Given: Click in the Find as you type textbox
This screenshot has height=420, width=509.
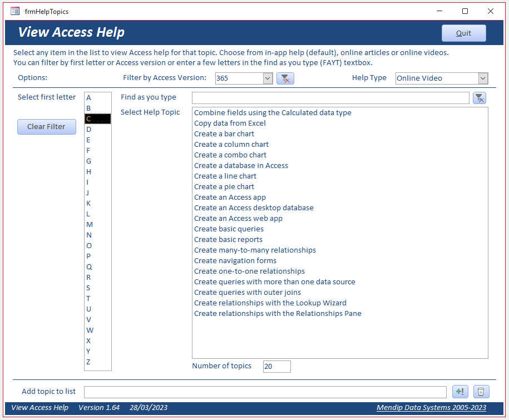Looking at the screenshot, I should point(330,98).
